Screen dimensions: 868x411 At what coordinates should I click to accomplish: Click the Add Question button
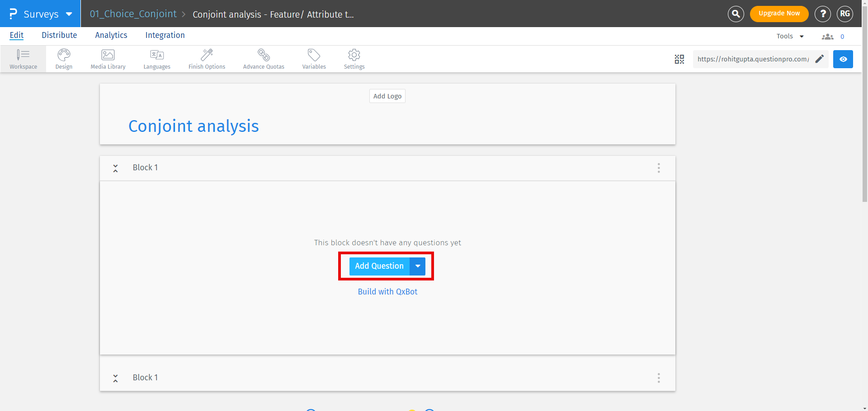(379, 266)
